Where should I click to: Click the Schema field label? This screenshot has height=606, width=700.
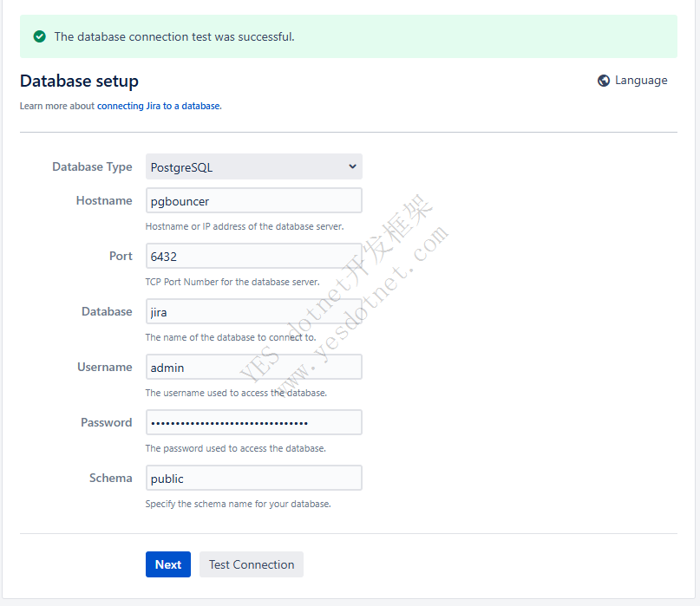[110, 478]
